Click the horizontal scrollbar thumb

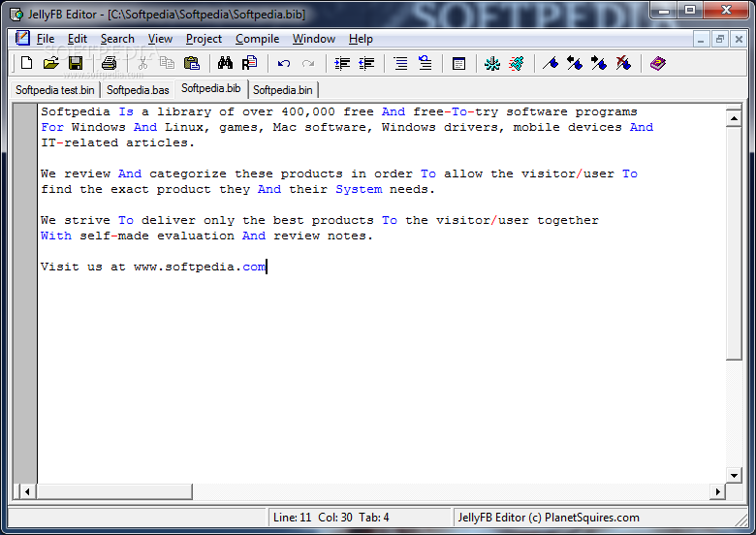113,491
